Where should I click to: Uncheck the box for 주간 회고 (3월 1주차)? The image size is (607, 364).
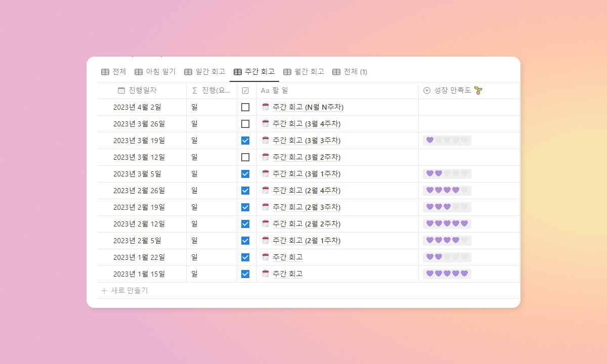(245, 174)
